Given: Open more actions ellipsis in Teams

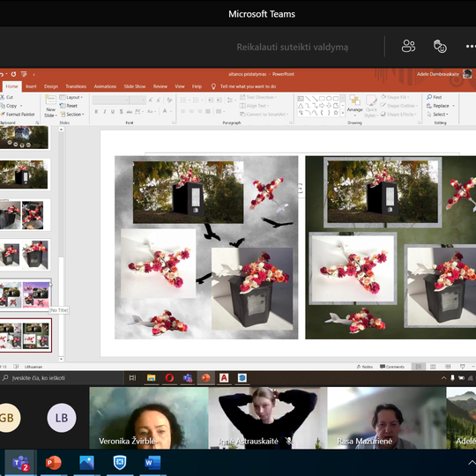Looking at the screenshot, I should (471, 47).
